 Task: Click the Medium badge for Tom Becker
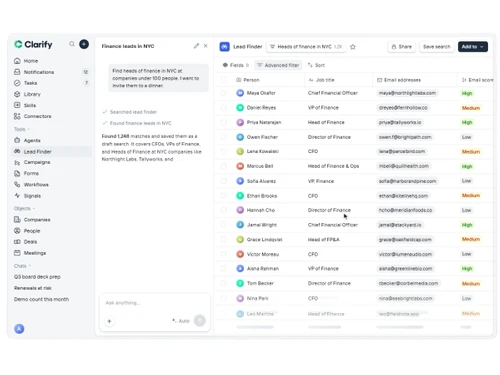coord(471,284)
